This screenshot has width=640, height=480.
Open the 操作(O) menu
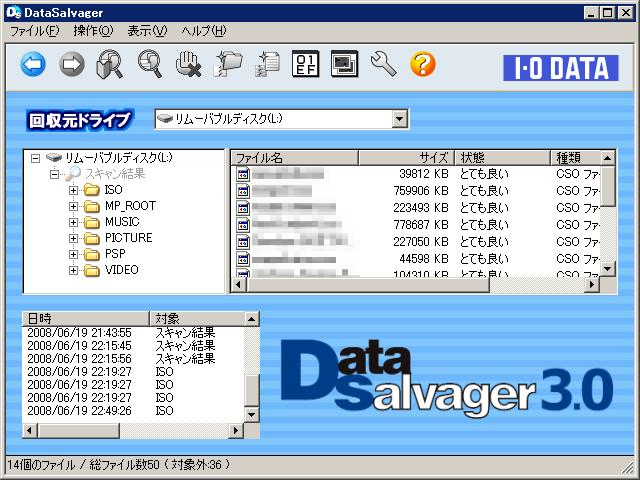(x=93, y=31)
